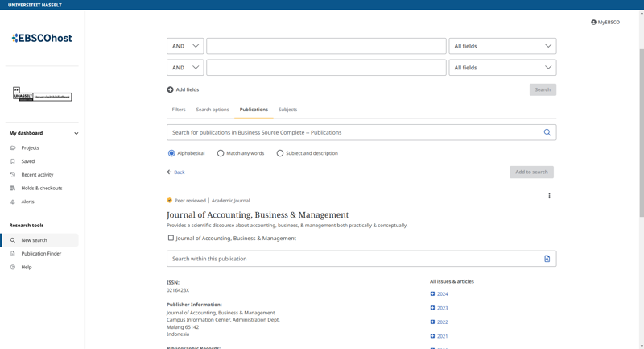
Task: Switch to the Search options tab
Action: [x=213, y=110]
